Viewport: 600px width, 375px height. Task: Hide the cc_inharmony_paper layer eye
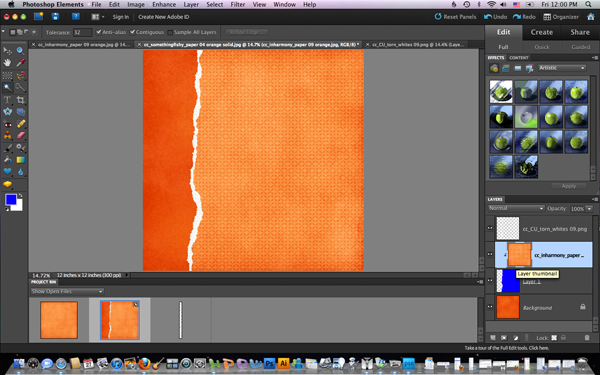(x=490, y=254)
